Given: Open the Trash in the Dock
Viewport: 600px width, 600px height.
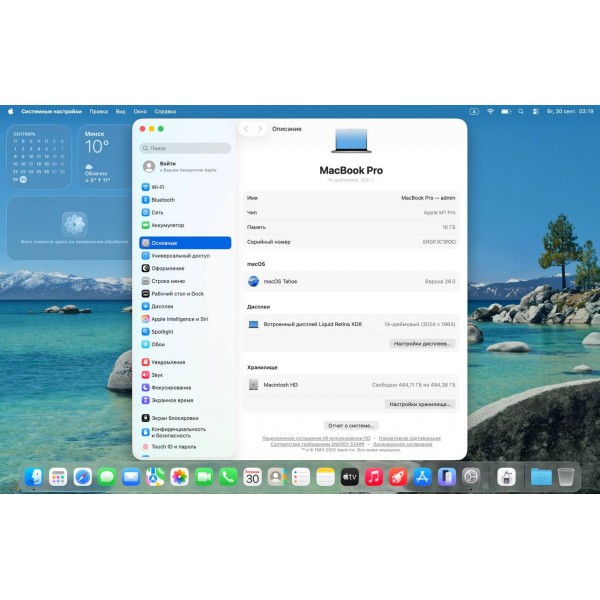Looking at the screenshot, I should (x=566, y=477).
